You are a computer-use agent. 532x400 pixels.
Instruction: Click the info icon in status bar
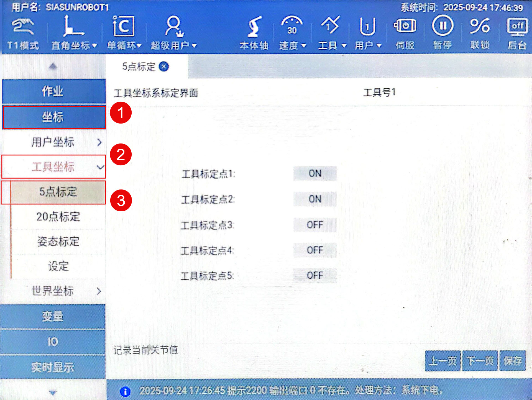(125, 391)
